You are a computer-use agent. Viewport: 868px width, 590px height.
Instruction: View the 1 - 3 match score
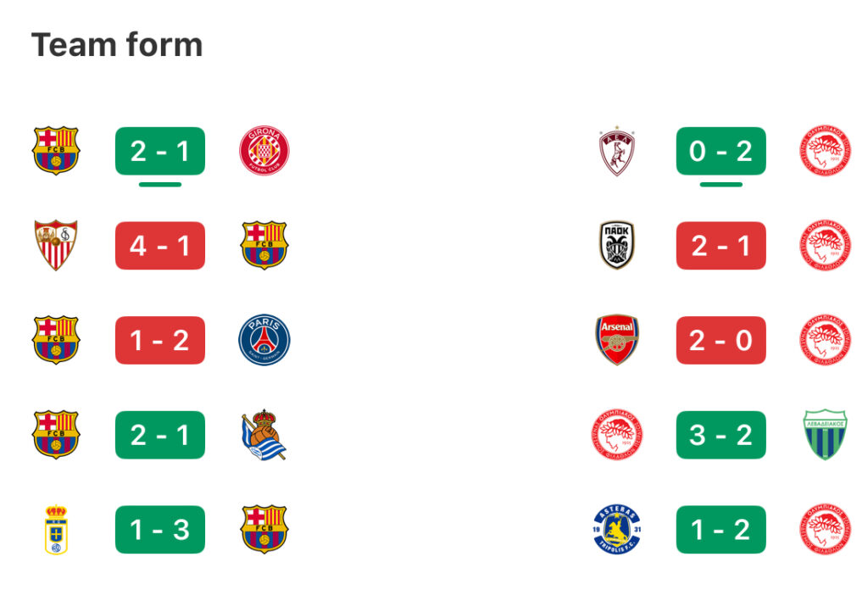[x=160, y=530]
